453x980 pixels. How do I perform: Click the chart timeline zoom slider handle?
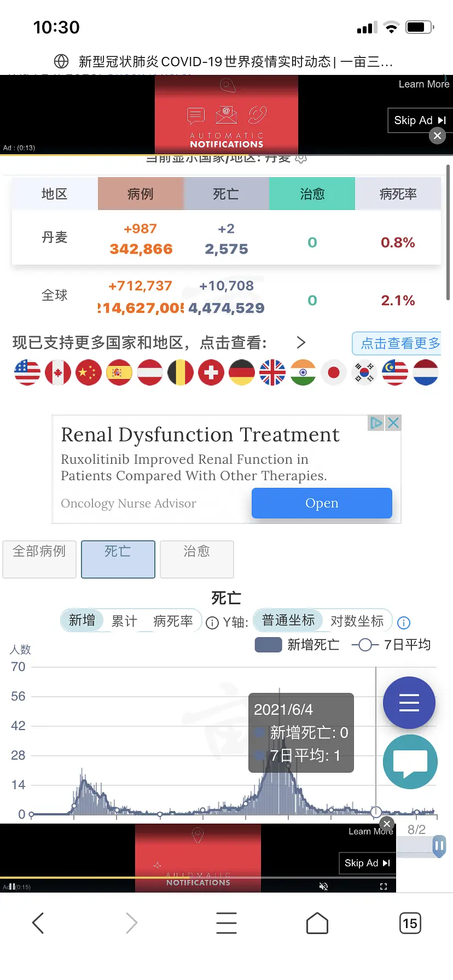(x=439, y=846)
